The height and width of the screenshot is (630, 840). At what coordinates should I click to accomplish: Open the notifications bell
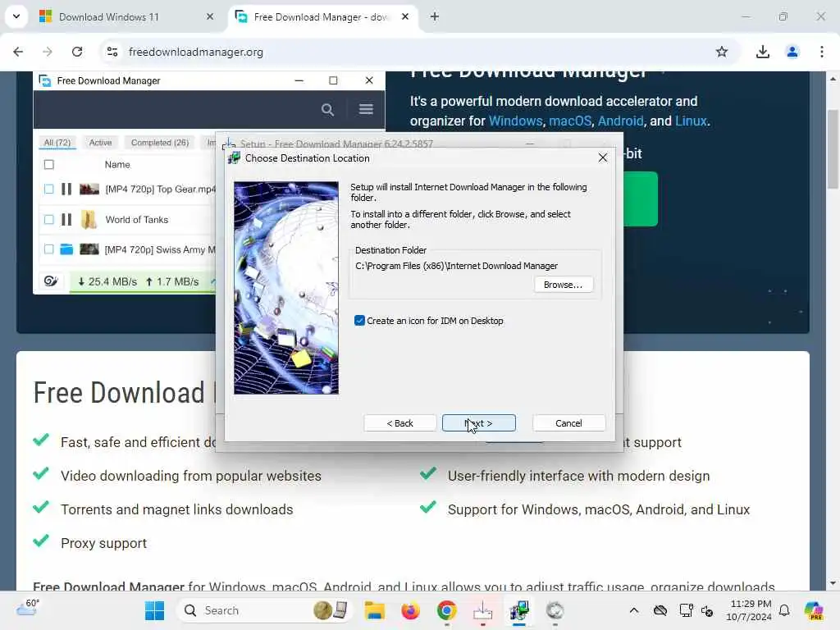point(783,610)
